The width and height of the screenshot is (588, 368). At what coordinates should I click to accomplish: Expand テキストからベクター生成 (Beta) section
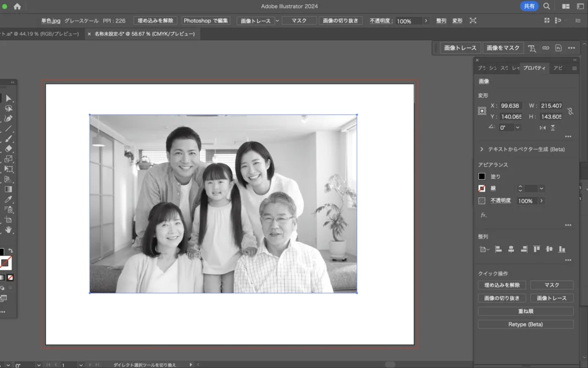click(482, 149)
